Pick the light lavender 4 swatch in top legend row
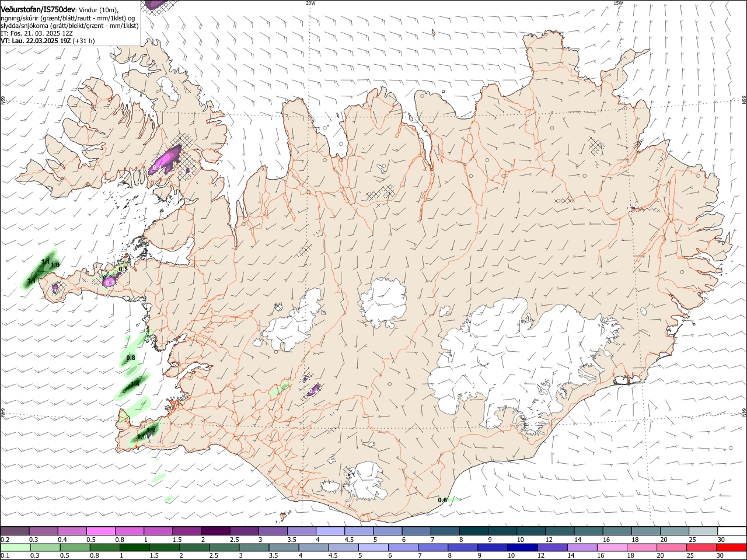The image size is (747, 560). click(330, 531)
